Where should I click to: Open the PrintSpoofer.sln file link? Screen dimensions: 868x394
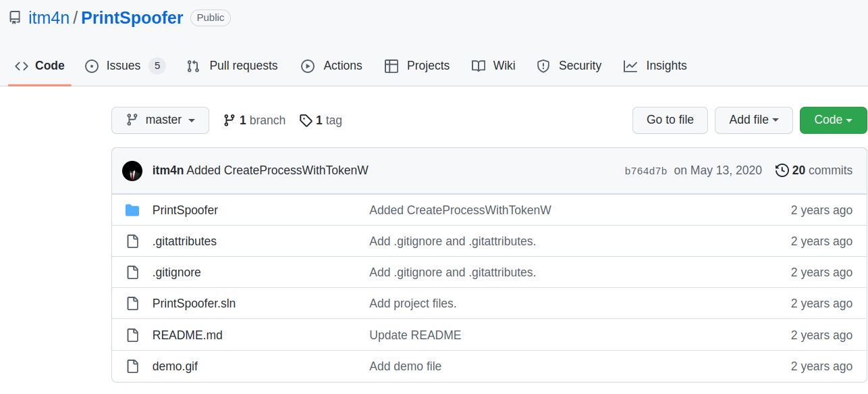click(x=194, y=303)
